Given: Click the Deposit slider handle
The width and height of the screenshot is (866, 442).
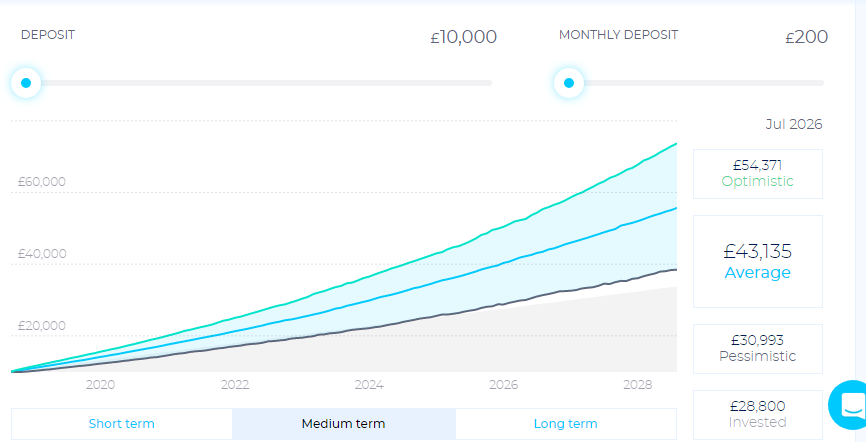Looking at the screenshot, I should [26, 83].
